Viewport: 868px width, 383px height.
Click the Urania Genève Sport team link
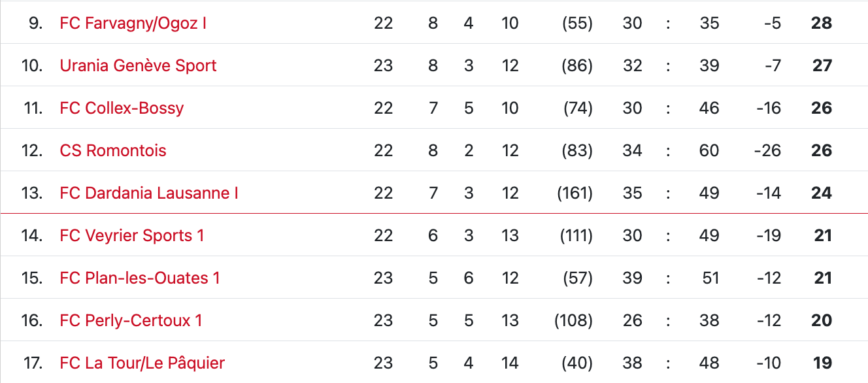(138, 65)
